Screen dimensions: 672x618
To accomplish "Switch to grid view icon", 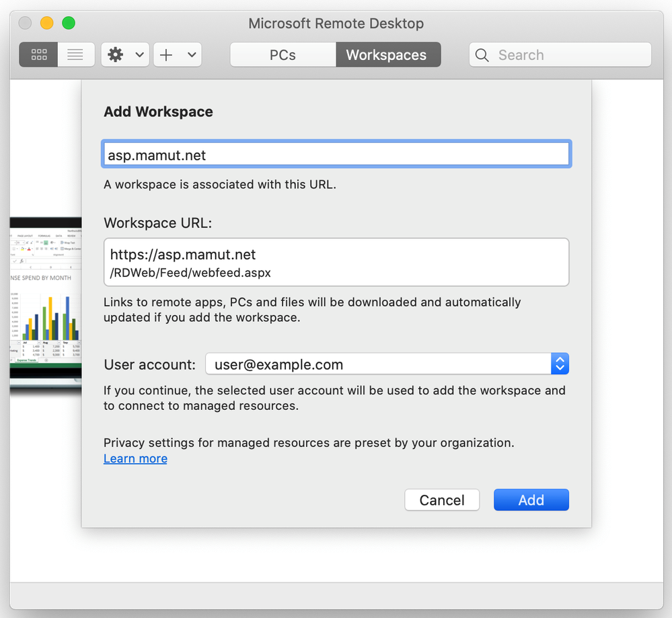I will [38, 55].
